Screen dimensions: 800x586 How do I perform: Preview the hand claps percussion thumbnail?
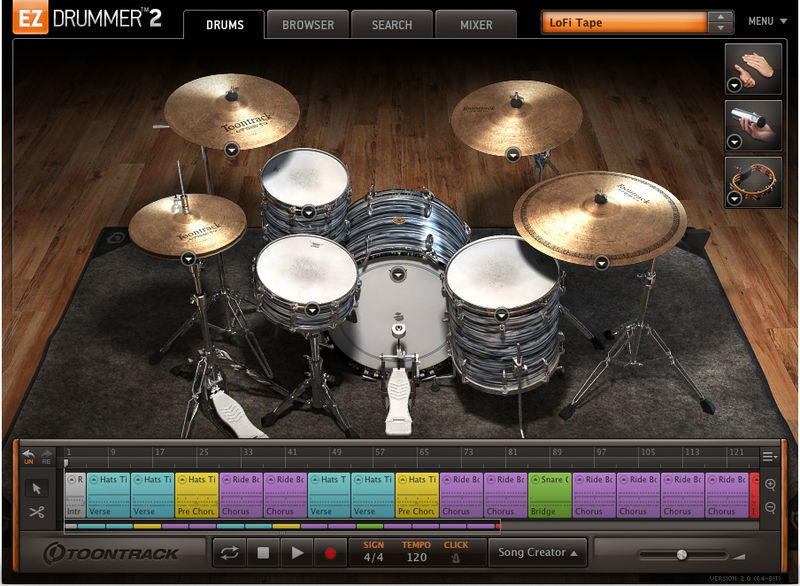click(753, 69)
